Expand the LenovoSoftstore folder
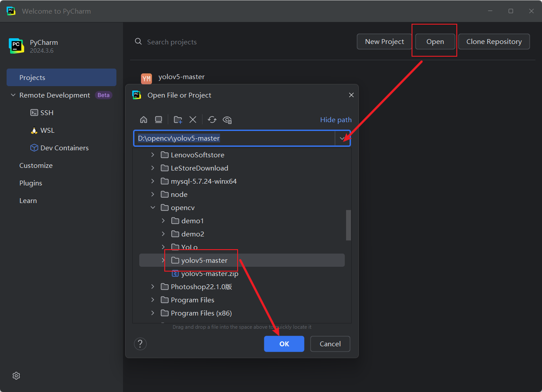The width and height of the screenshot is (542, 392). pos(152,155)
